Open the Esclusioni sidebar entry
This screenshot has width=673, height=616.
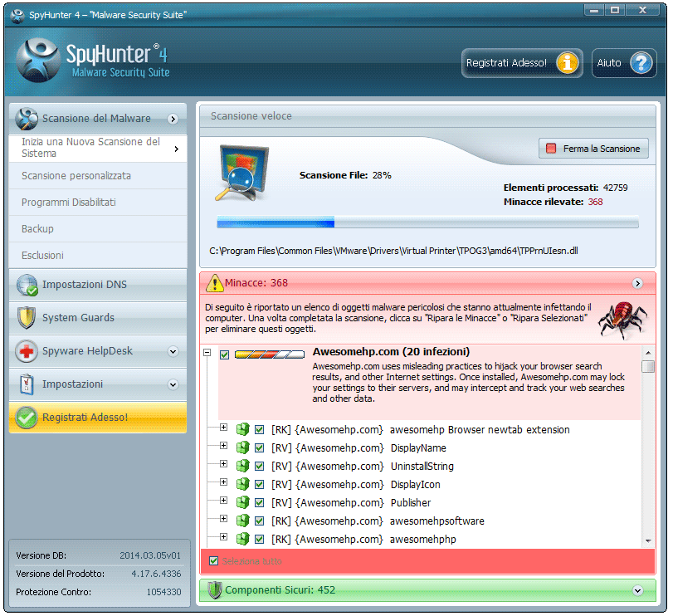point(42,256)
